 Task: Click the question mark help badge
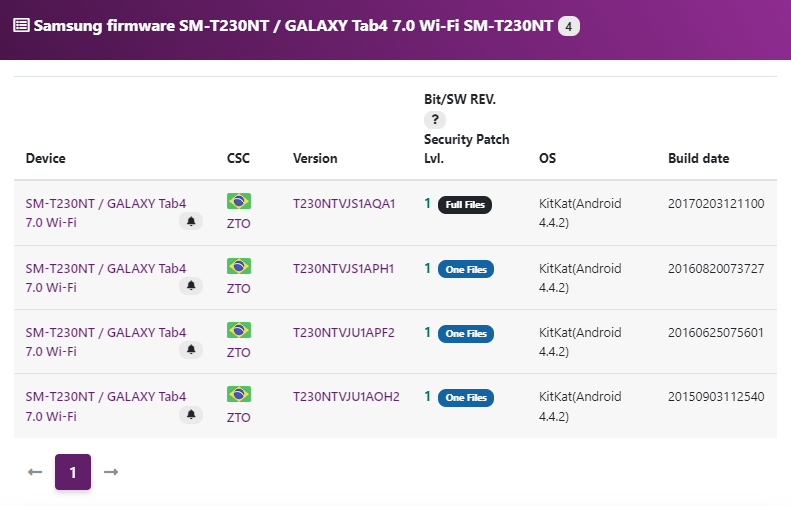pos(435,120)
